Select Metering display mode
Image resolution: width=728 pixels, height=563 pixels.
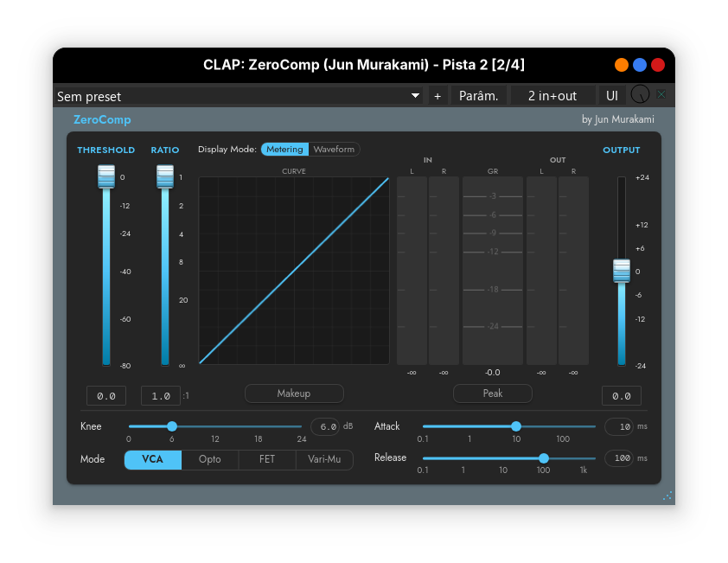(x=284, y=149)
